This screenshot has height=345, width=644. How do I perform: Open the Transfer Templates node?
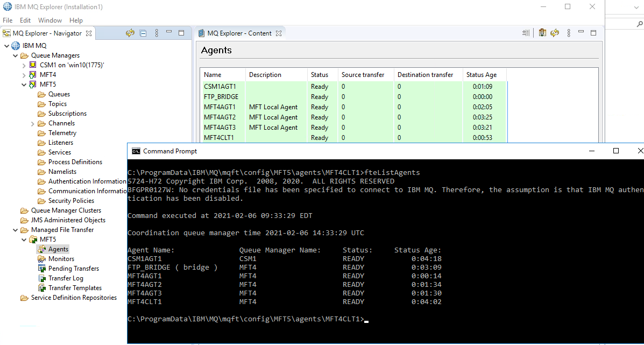coord(75,288)
